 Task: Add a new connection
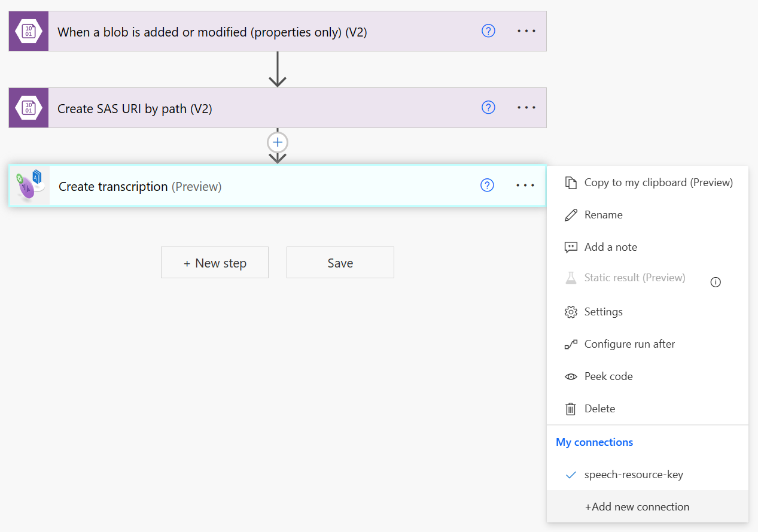(637, 507)
